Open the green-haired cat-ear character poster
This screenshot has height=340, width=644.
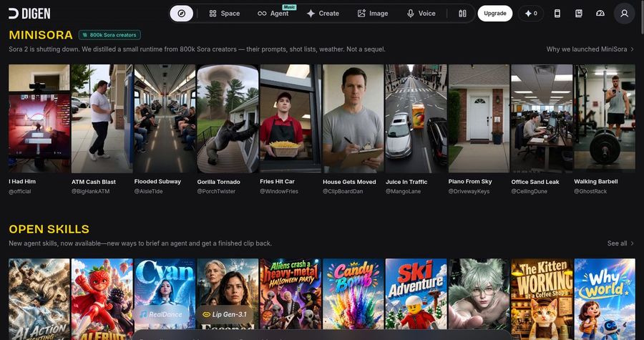click(x=479, y=294)
